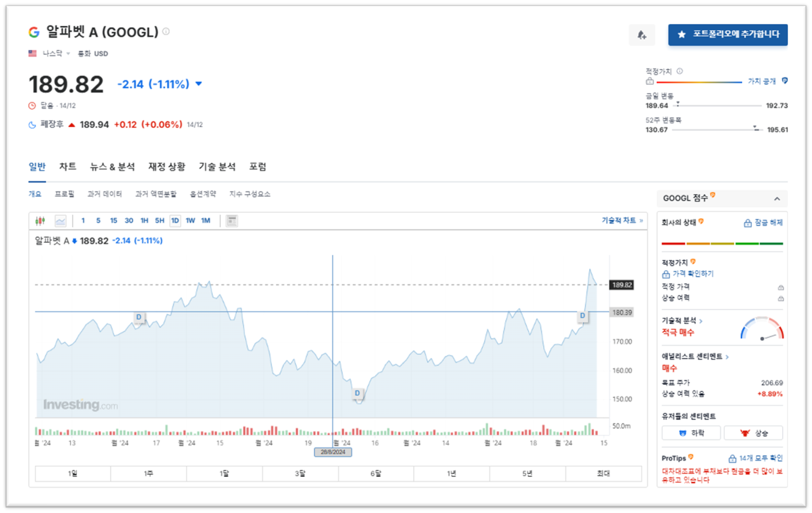This screenshot has width=812, height=513.
Task: Click the moon icon beside 폐장후
Action: point(32,124)
